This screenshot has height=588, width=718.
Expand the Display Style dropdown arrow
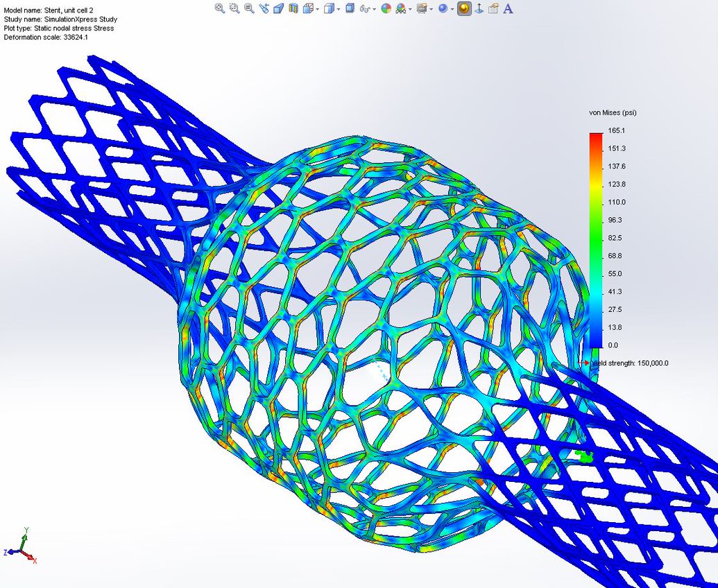click(x=339, y=10)
